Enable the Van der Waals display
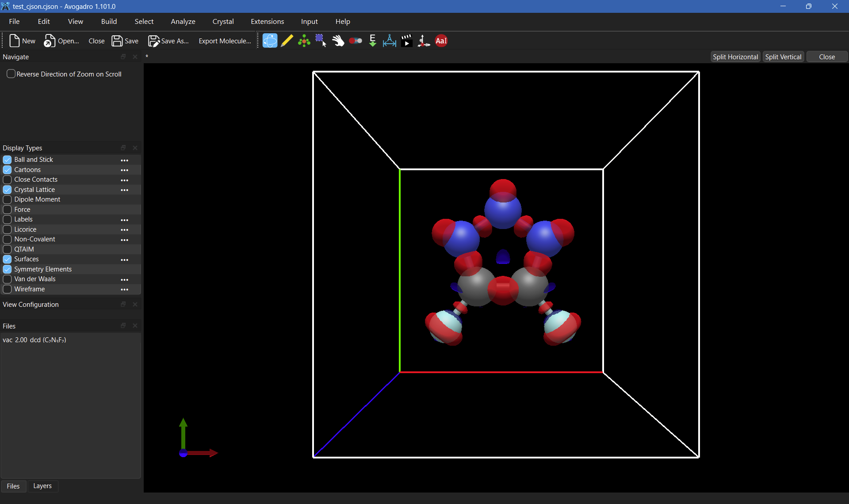Screen dimensions: 849x504 [x=7, y=279]
